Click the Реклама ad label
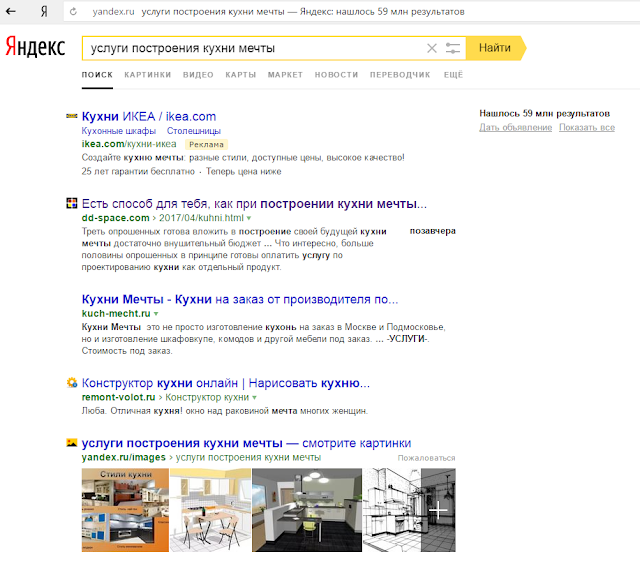 coord(206,144)
